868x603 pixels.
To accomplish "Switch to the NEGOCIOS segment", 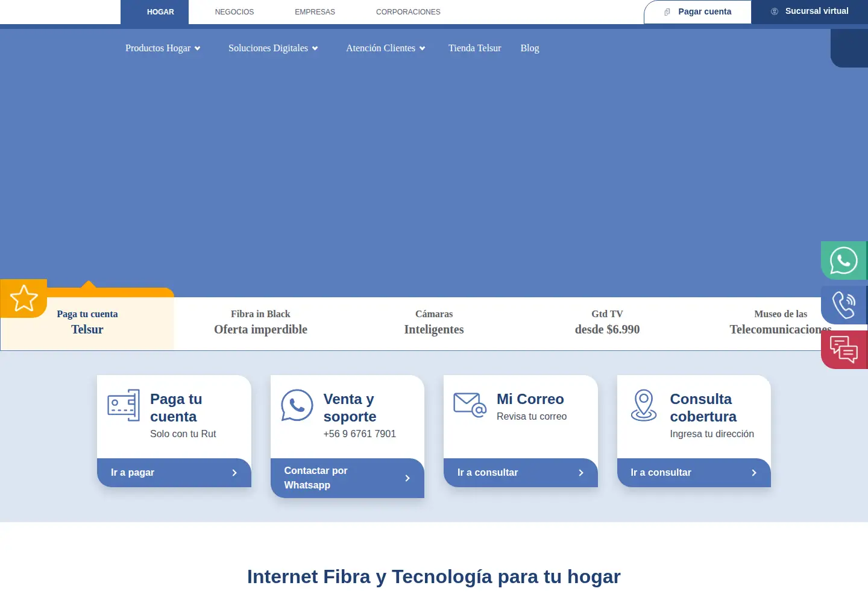I will click(234, 12).
